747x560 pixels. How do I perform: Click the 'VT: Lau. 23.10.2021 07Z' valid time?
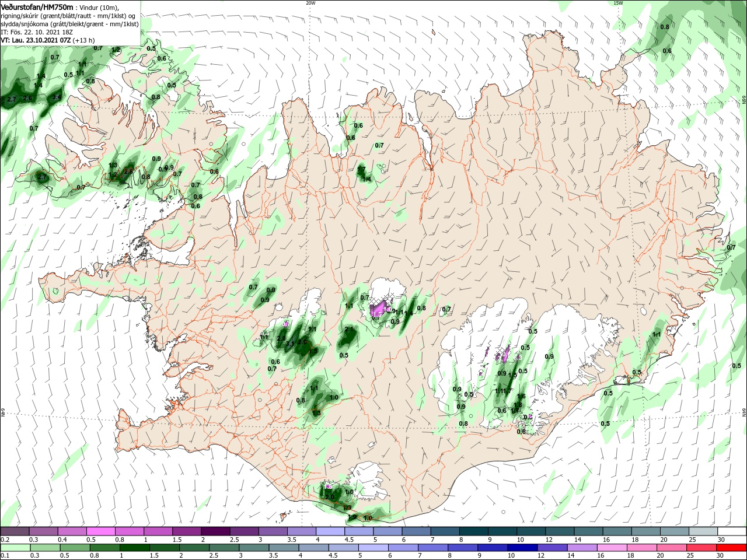click(36, 40)
